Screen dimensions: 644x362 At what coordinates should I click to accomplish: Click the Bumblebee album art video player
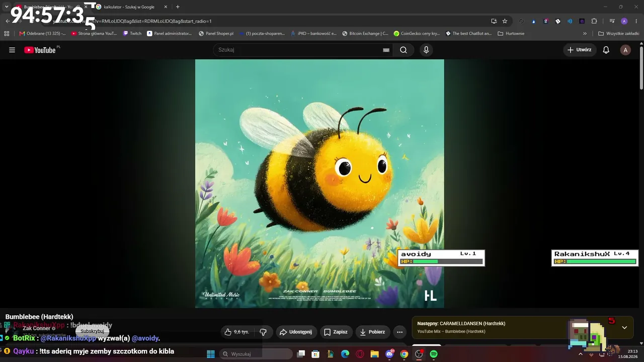(x=319, y=184)
